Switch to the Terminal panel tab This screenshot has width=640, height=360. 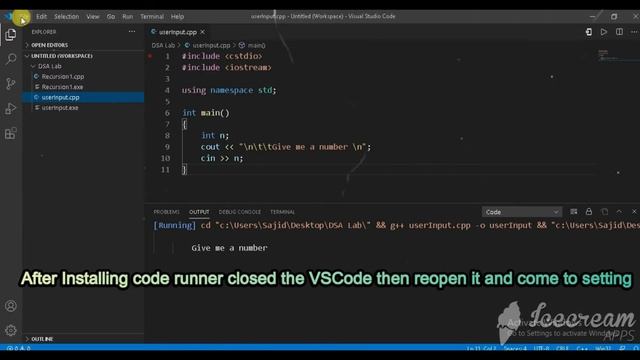tap(282, 212)
